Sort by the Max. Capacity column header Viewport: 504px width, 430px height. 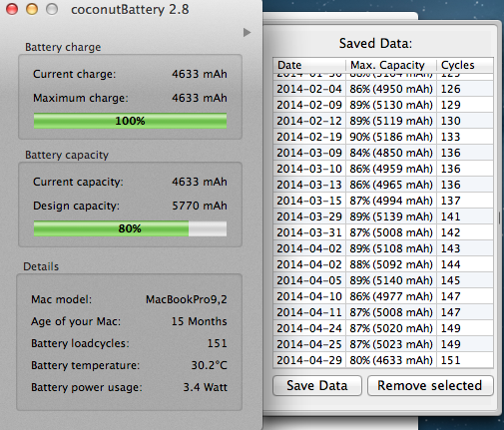[391, 65]
